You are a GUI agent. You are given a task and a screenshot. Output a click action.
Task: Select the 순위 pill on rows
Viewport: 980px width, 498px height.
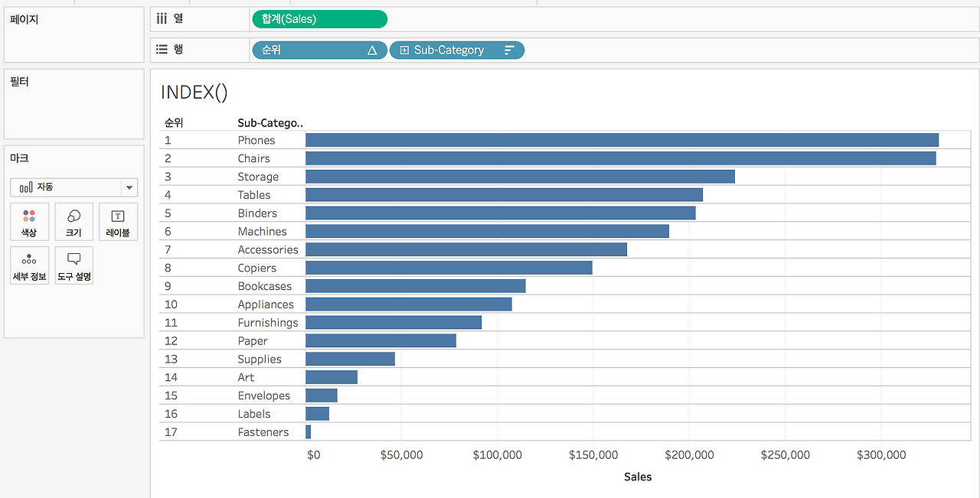click(x=319, y=50)
